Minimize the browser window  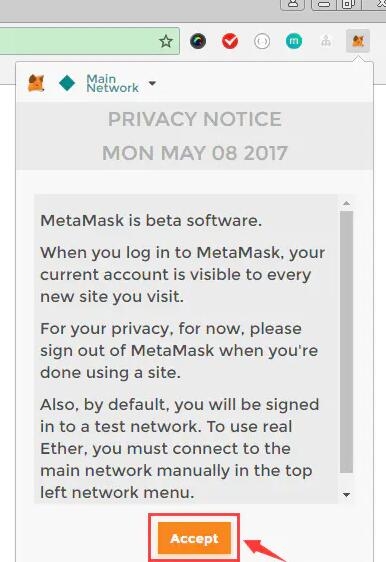click(324, 4)
